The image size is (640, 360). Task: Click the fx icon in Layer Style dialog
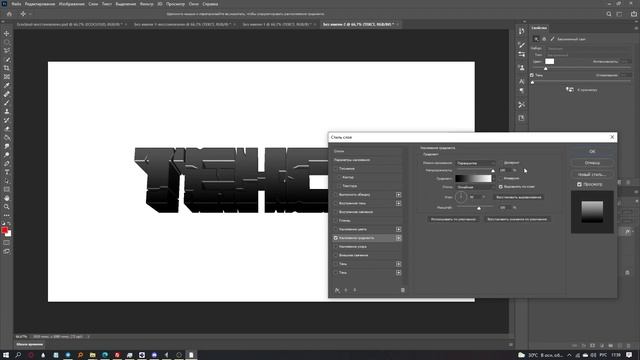[337, 290]
